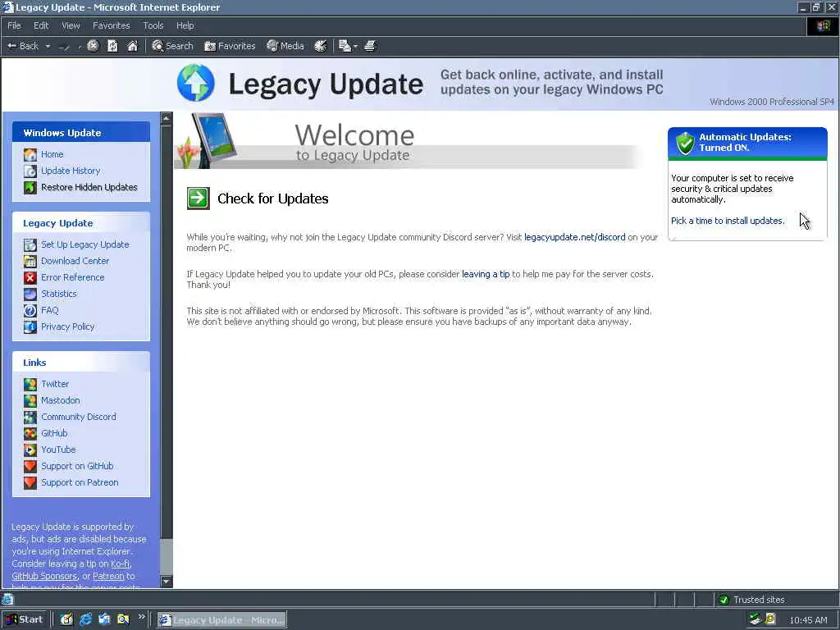
Task: Click the Check for Updates link
Action: 272,199
